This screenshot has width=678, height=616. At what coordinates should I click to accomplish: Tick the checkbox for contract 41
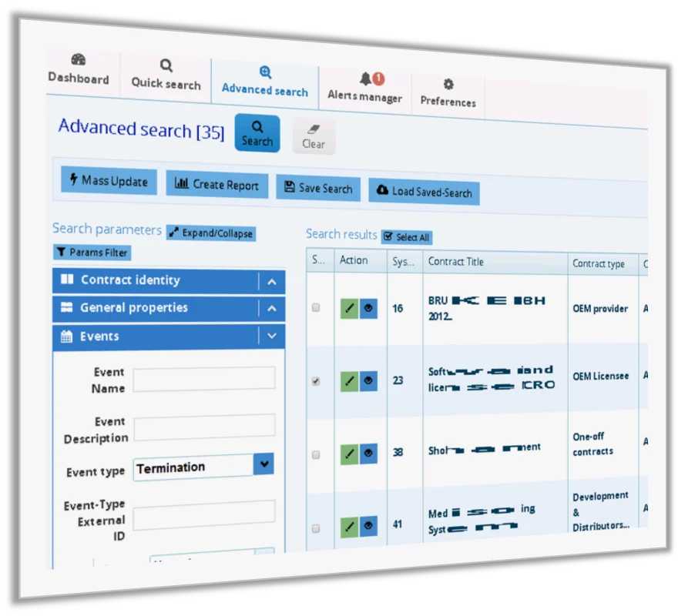click(316, 528)
